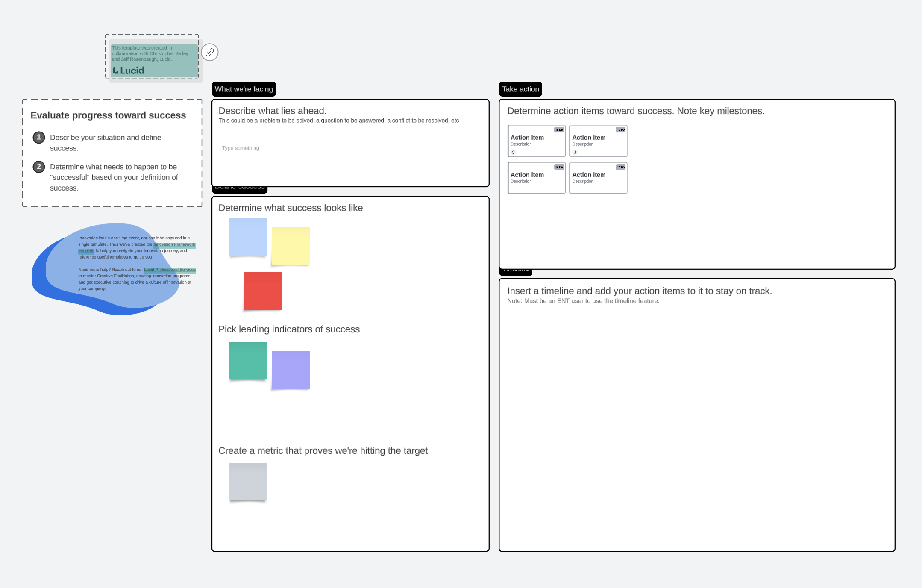Click the chain link icon beside the Lucid card
The height and width of the screenshot is (588, 922).
pos(210,52)
